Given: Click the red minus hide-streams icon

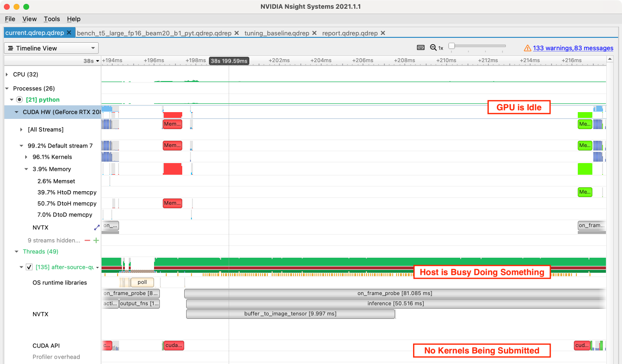Looking at the screenshot, I should [x=87, y=240].
